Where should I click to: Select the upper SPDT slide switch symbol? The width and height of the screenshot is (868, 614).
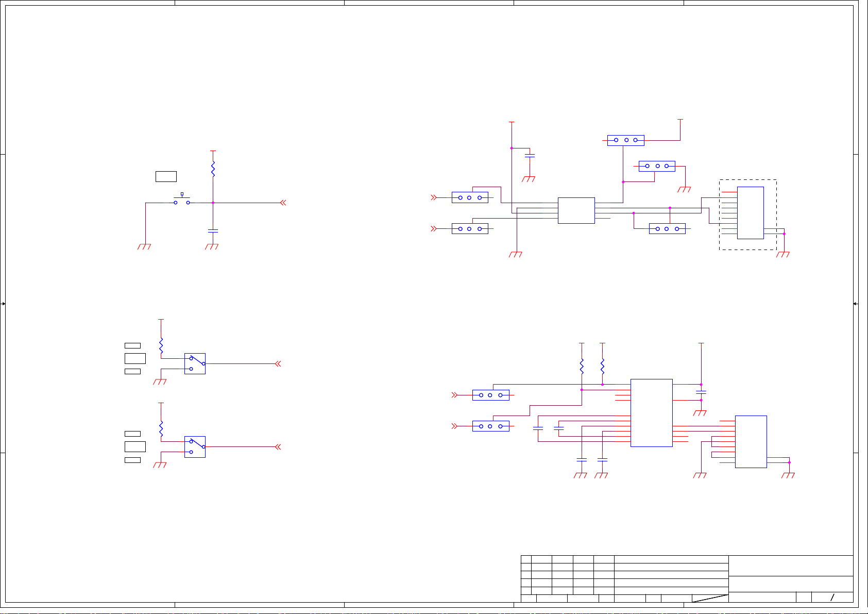click(x=195, y=363)
